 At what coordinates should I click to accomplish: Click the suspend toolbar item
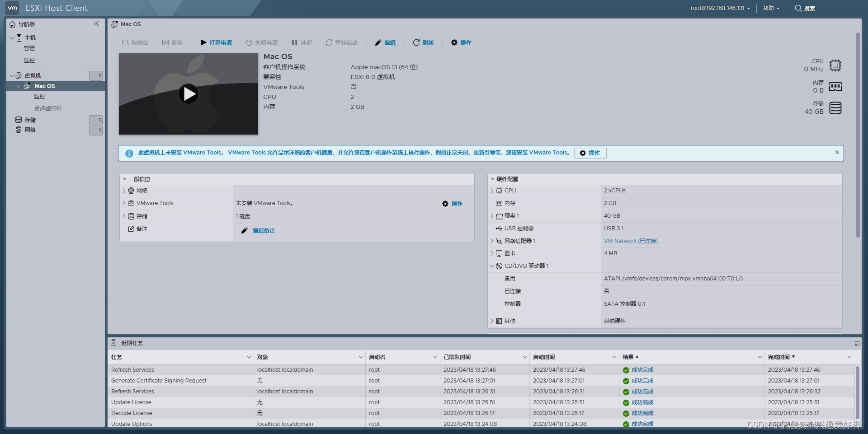click(x=302, y=42)
